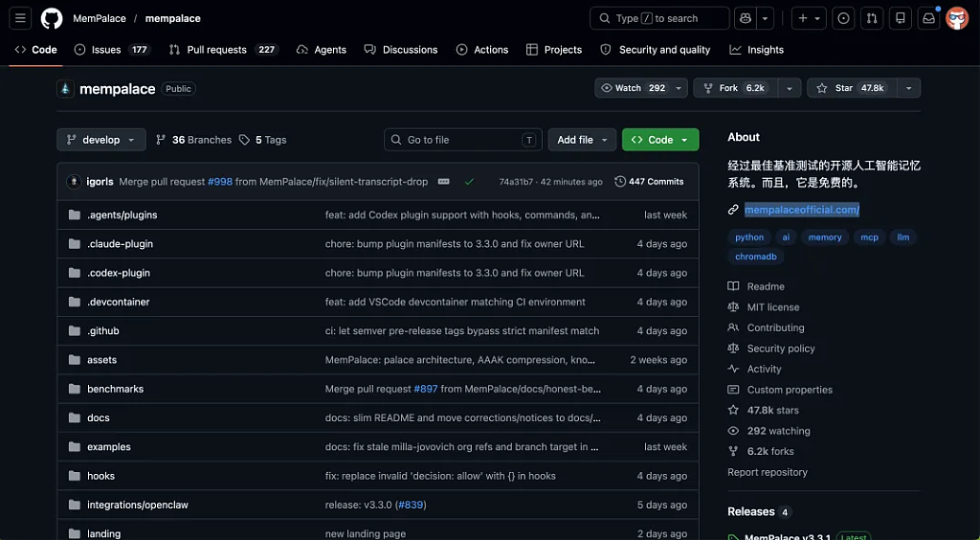The image size is (980, 540).
Task: Switch to the Security and quality tab
Action: coord(655,50)
